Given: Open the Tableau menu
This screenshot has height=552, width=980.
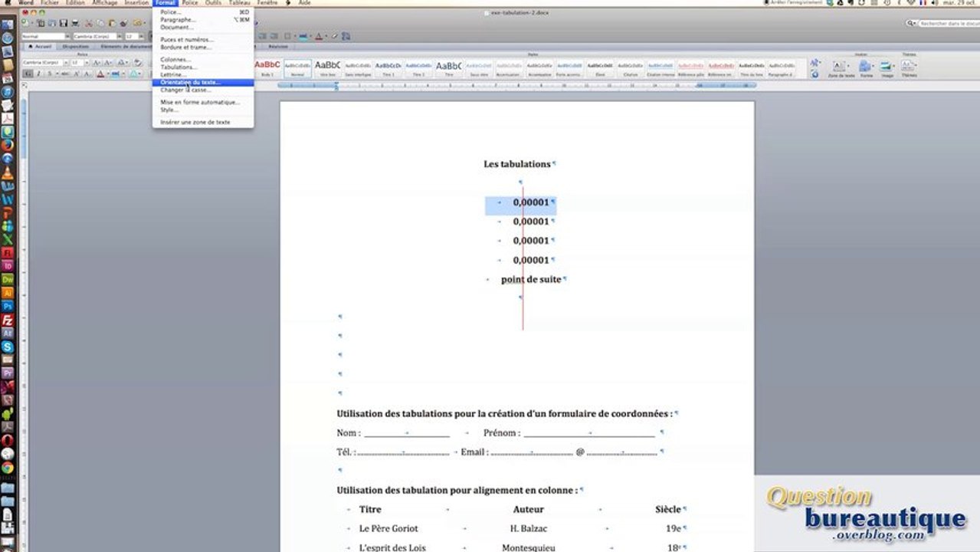Looking at the screenshot, I should coord(239,3).
